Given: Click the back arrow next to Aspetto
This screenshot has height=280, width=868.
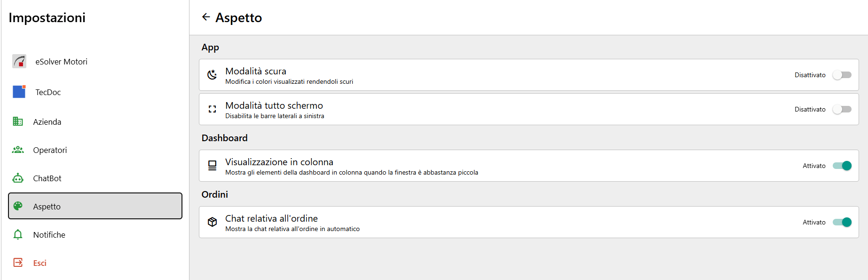Looking at the screenshot, I should click(205, 17).
